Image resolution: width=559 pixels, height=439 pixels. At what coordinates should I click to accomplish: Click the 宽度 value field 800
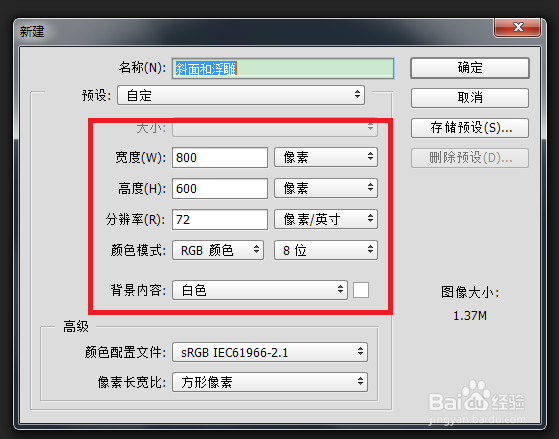click(220, 157)
